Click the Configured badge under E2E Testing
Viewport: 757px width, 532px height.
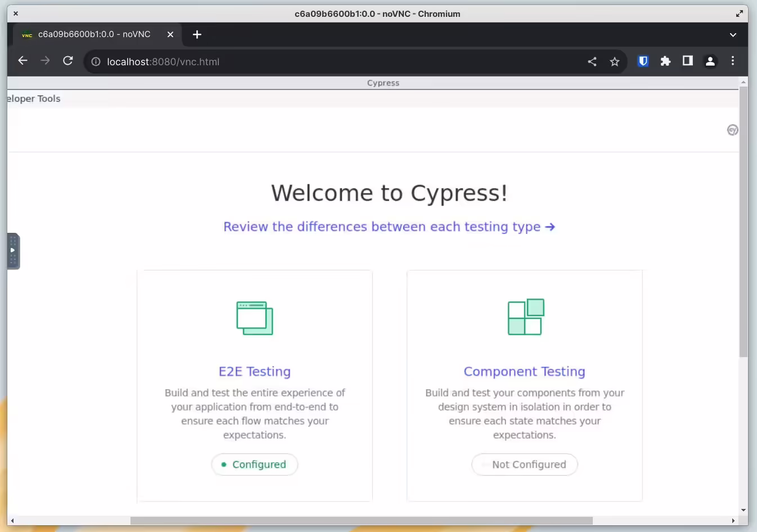(255, 465)
